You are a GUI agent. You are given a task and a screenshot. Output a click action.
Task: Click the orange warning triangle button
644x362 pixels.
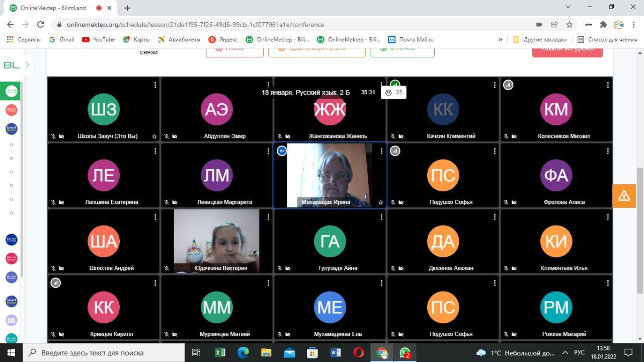pyautogui.click(x=624, y=196)
